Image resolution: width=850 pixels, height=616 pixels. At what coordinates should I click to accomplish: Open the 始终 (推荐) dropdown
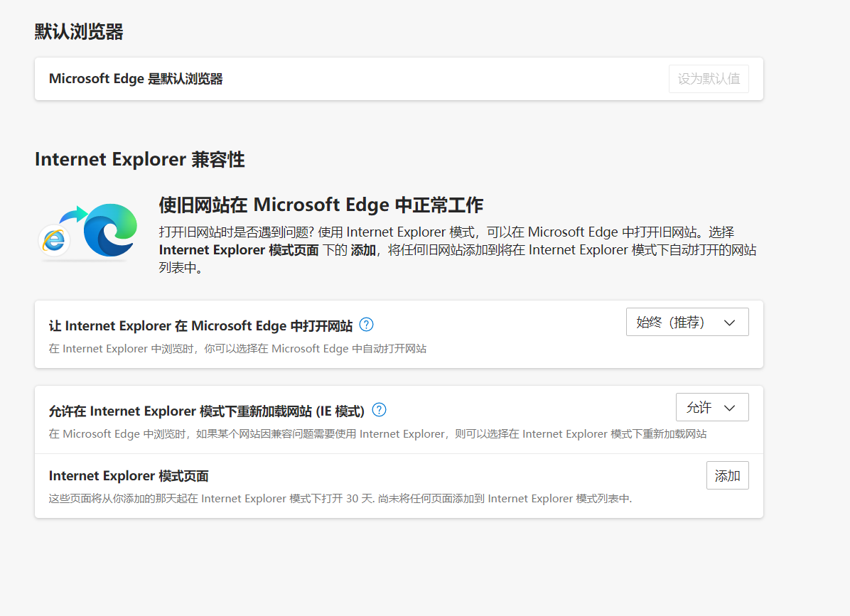coord(687,322)
